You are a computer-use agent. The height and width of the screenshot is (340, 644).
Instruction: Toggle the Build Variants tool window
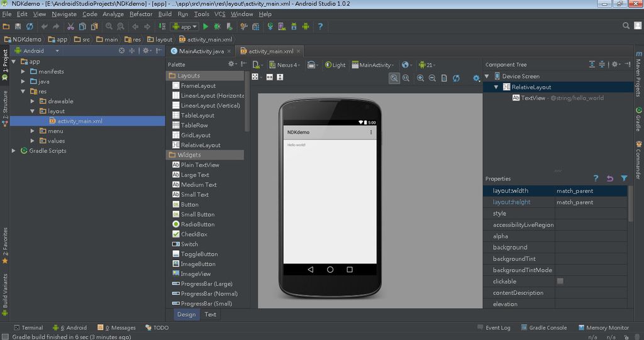[5, 294]
